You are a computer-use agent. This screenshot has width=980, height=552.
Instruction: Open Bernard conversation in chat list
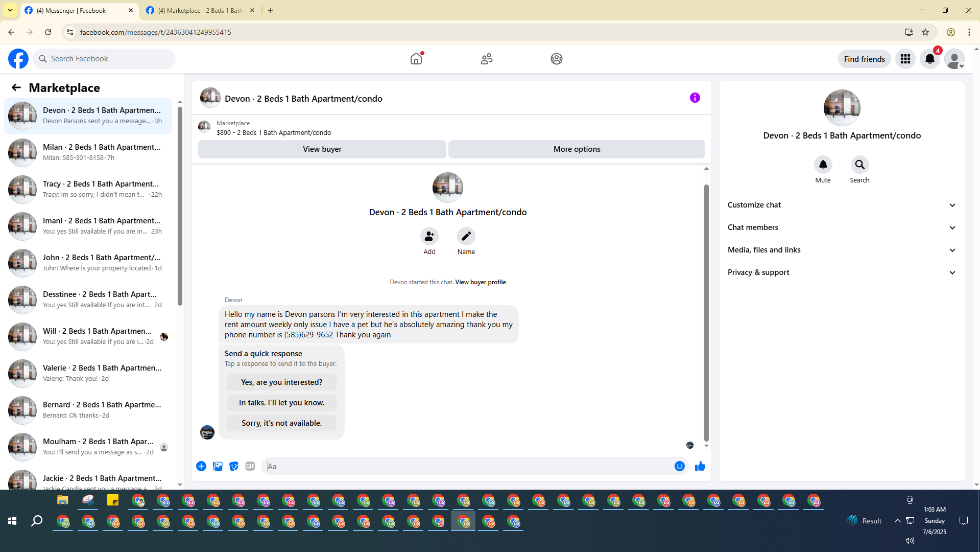click(x=88, y=410)
